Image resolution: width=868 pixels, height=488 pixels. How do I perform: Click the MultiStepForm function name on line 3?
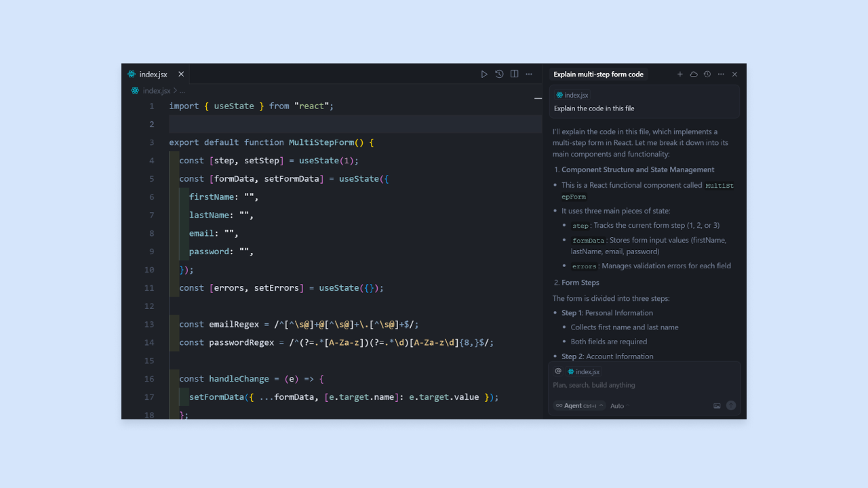pos(321,142)
